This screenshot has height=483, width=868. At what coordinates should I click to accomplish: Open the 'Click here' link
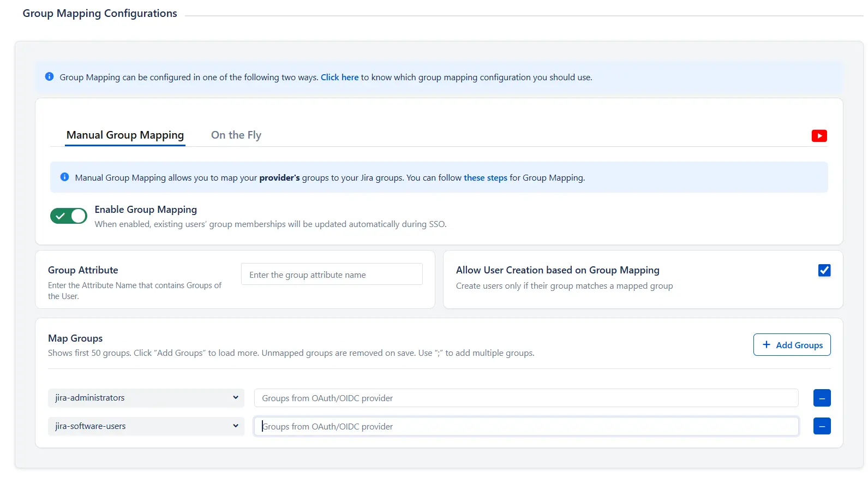pyautogui.click(x=339, y=77)
